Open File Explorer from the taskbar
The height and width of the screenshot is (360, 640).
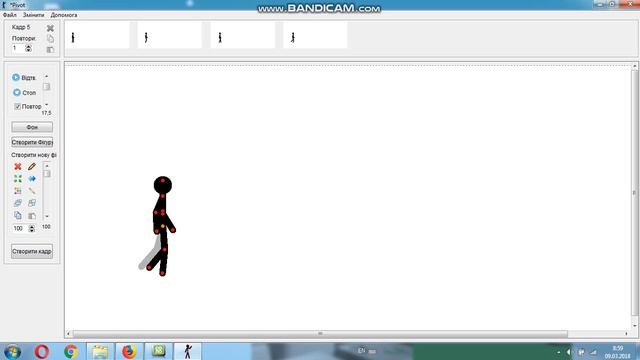tap(100, 351)
